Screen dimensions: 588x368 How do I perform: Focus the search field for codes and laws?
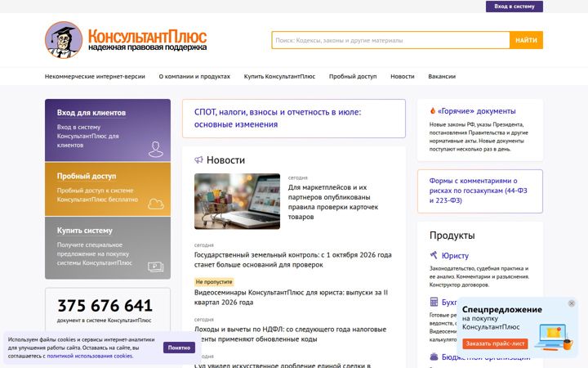(x=390, y=40)
